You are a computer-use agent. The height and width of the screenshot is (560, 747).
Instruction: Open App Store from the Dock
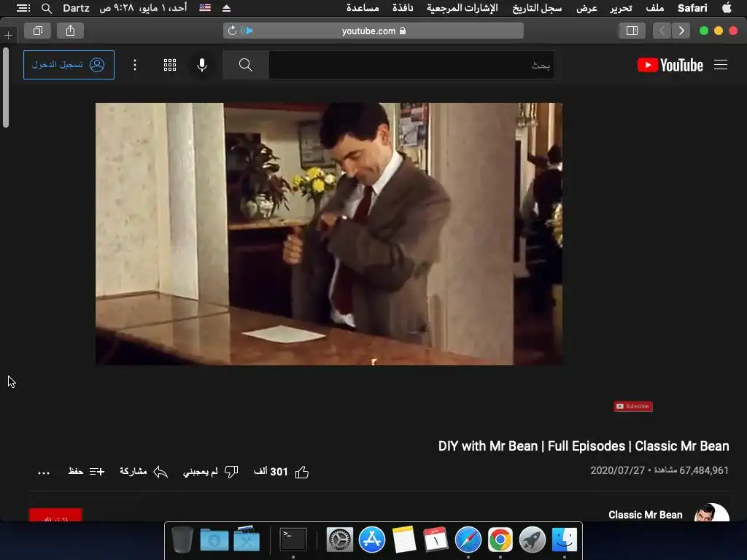[372, 540]
